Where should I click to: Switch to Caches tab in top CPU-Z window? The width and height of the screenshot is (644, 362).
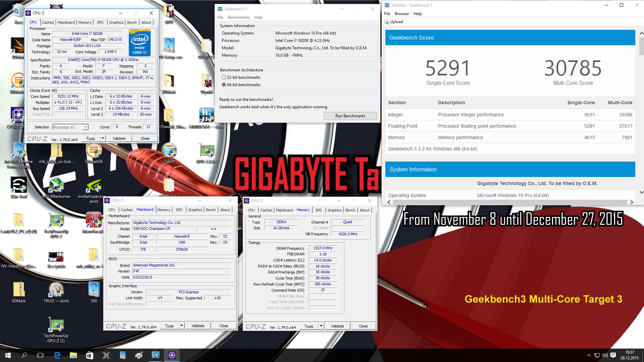48,22
